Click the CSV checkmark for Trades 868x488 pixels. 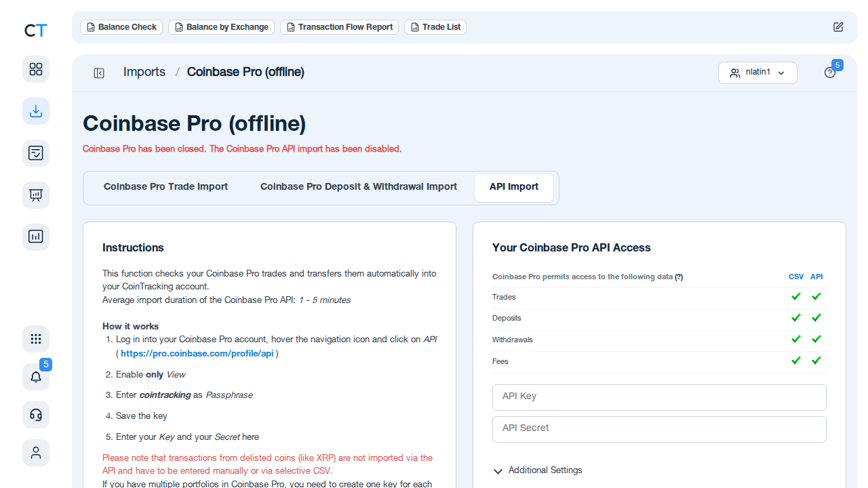pos(796,296)
